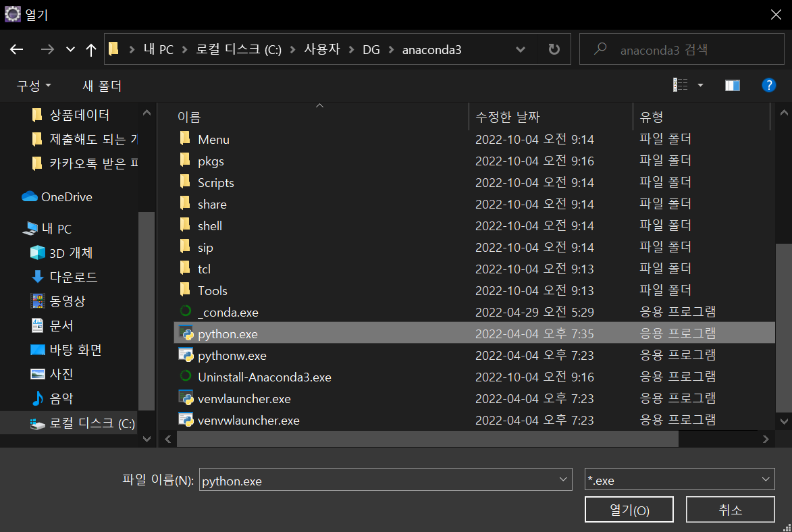Select the _conda.exe file icon
The height and width of the screenshot is (532, 792).
(x=186, y=311)
